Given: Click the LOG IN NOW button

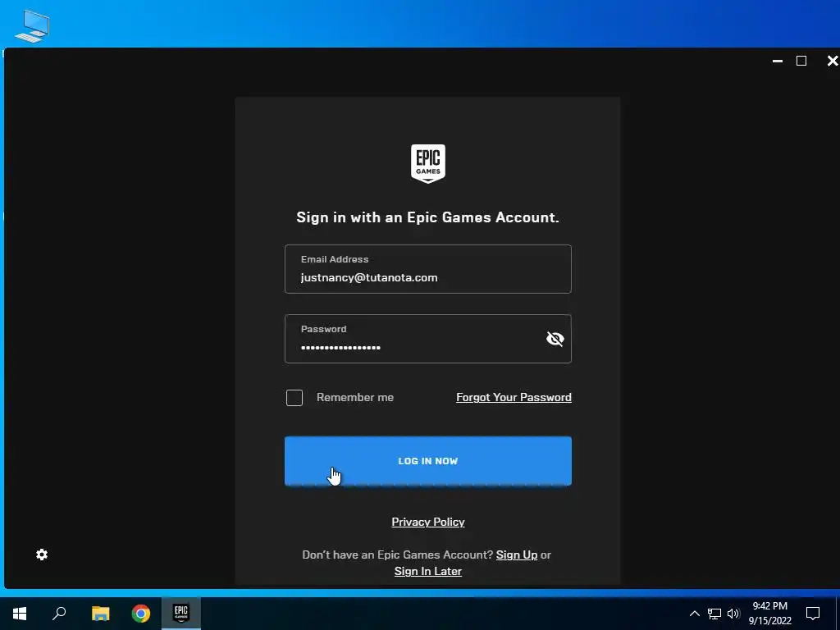Looking at the screenshot, I should coord(427,461).
